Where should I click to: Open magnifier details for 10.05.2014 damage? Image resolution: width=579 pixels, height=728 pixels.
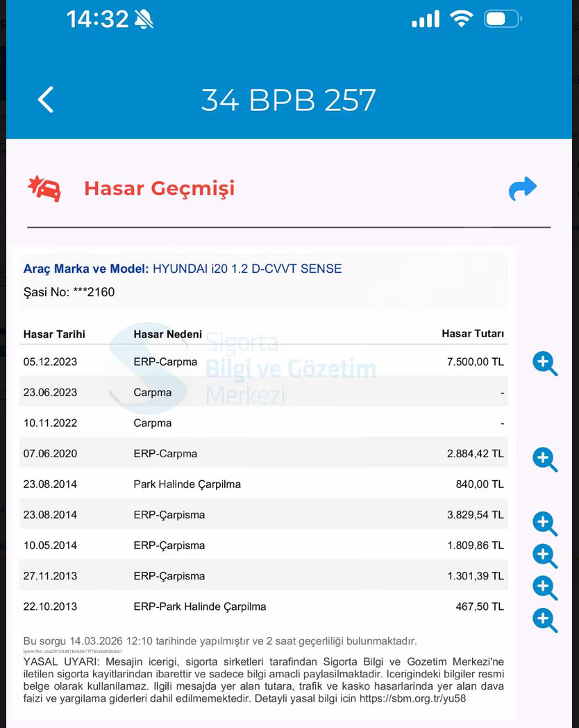(545, 556)
